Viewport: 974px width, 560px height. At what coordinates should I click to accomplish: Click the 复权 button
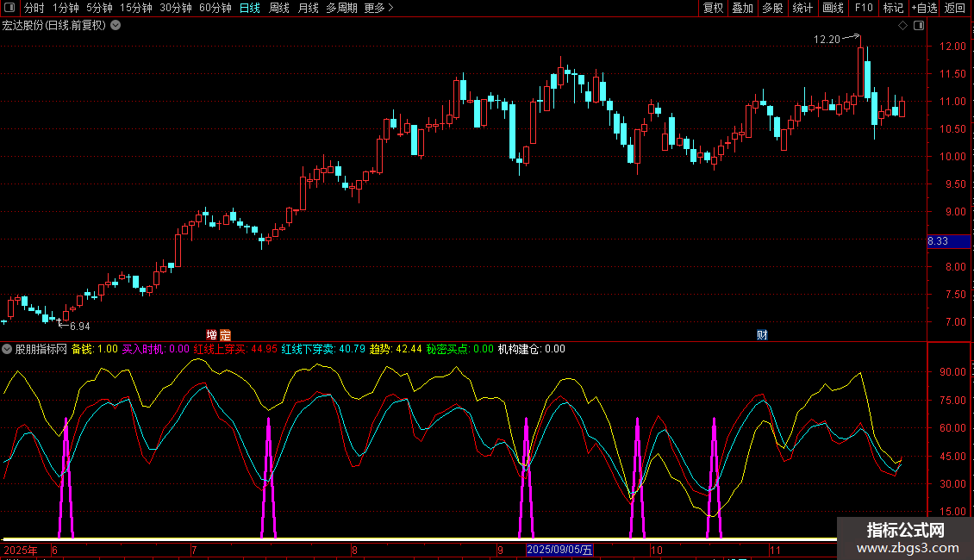713,9
